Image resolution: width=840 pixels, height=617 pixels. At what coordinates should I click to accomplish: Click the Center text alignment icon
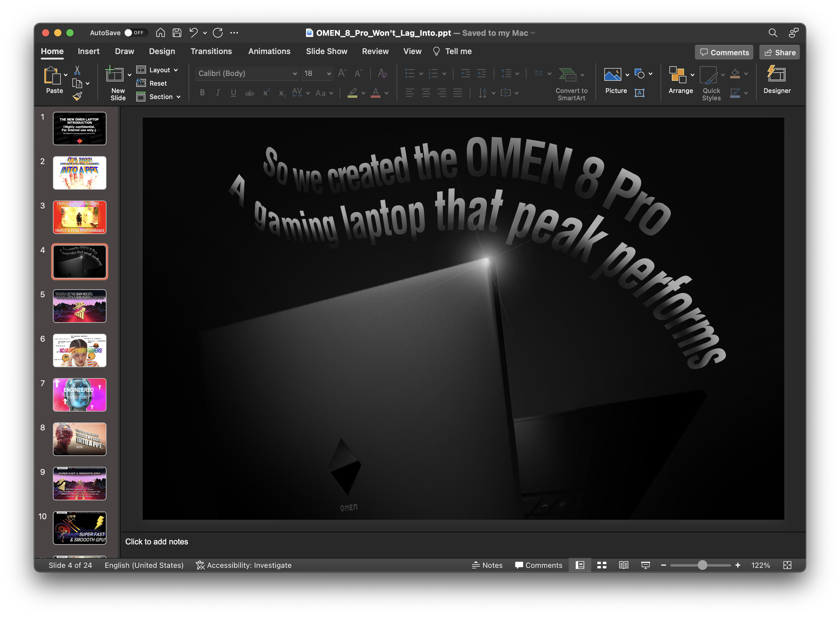[x=426, y=93]
